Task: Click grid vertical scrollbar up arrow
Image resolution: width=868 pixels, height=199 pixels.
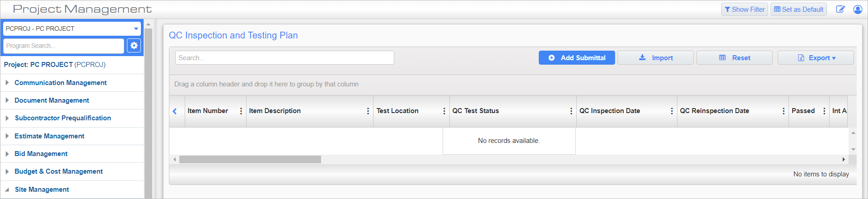Action: [853, 133]
